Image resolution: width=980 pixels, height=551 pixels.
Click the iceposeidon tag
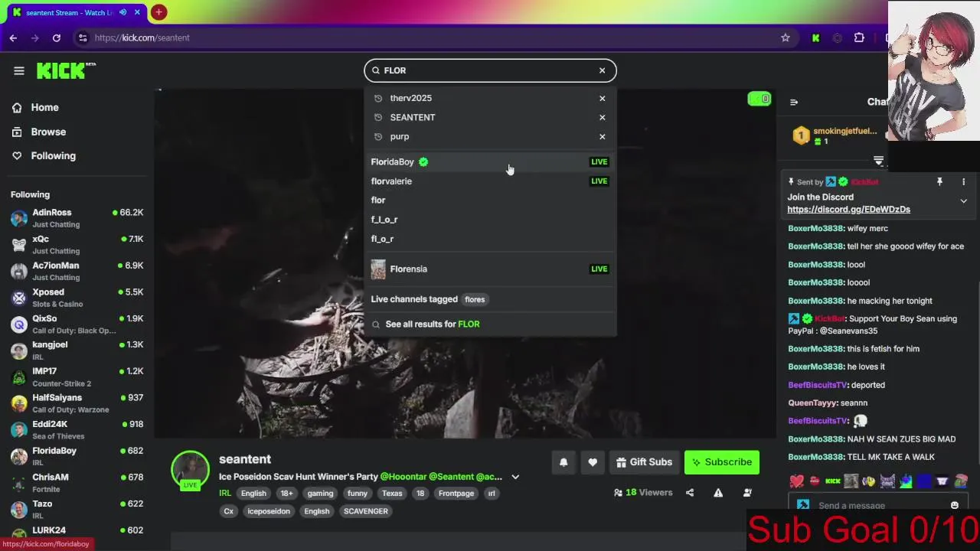click(269, 511)
